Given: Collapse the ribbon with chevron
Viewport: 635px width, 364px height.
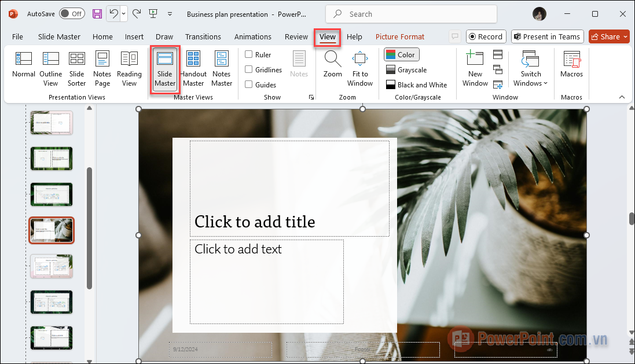Looking at the screenshot, I should coord(622,97).
